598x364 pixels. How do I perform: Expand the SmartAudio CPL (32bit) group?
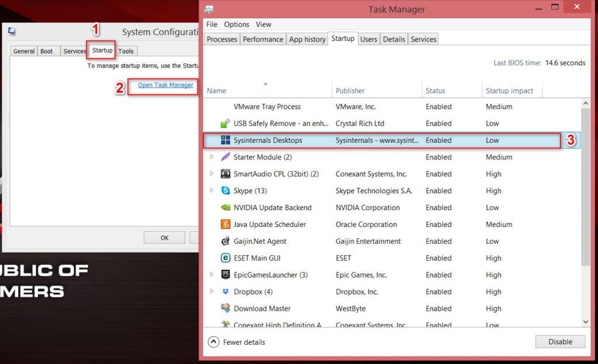pyautogui.click(x=211, y=174)
